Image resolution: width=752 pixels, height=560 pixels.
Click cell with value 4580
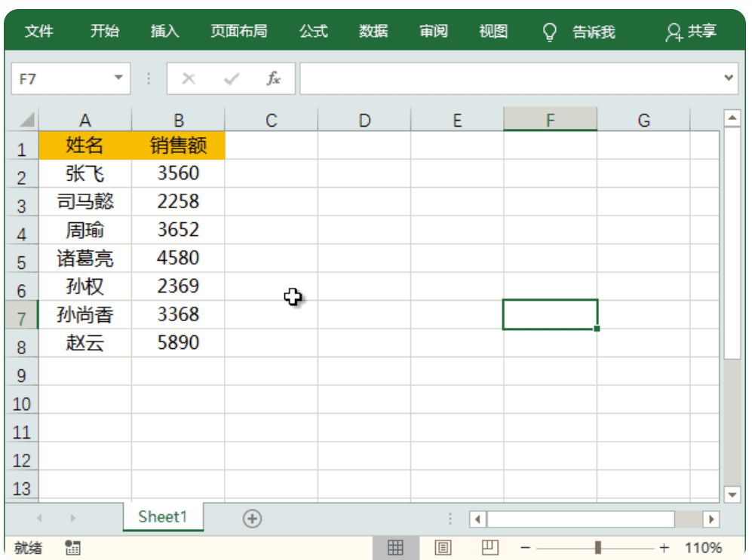[x=179, y=259]
